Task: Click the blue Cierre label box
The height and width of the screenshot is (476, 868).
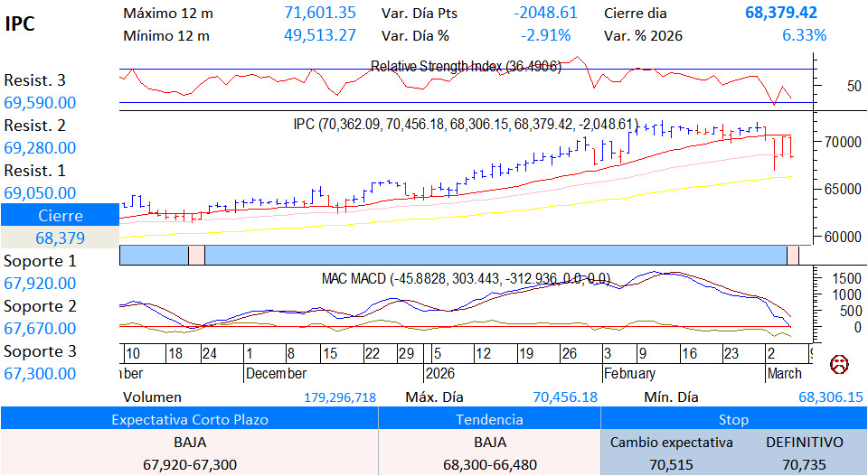Action: pos(60,216)
